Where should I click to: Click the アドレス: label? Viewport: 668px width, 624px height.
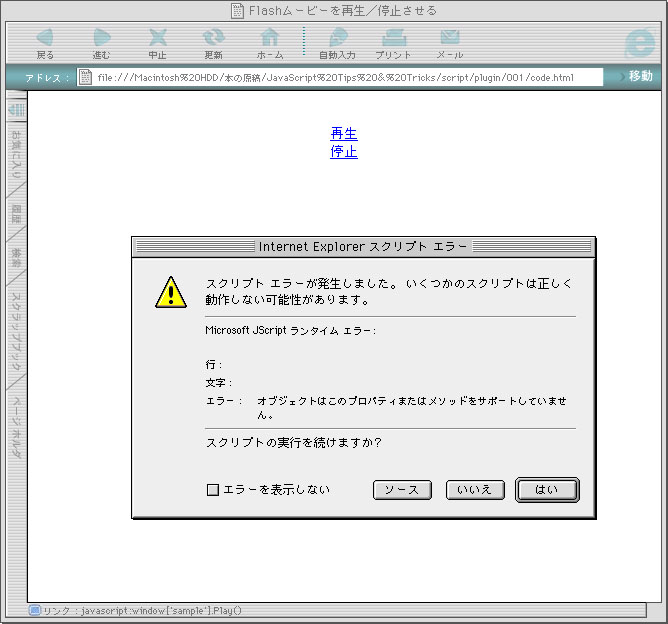[x=47, y=78]
